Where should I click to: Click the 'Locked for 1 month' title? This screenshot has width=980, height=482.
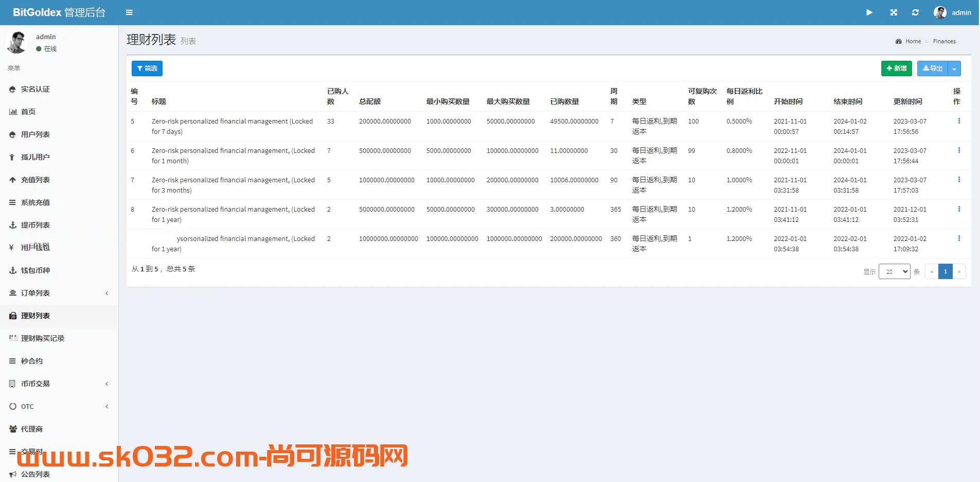click(x=233, y=156)
